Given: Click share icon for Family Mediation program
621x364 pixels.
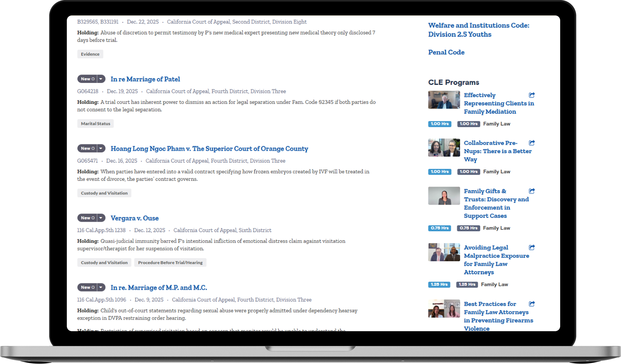Looking at the screenshot, I should pyautogui.click(x=532, y=95).
